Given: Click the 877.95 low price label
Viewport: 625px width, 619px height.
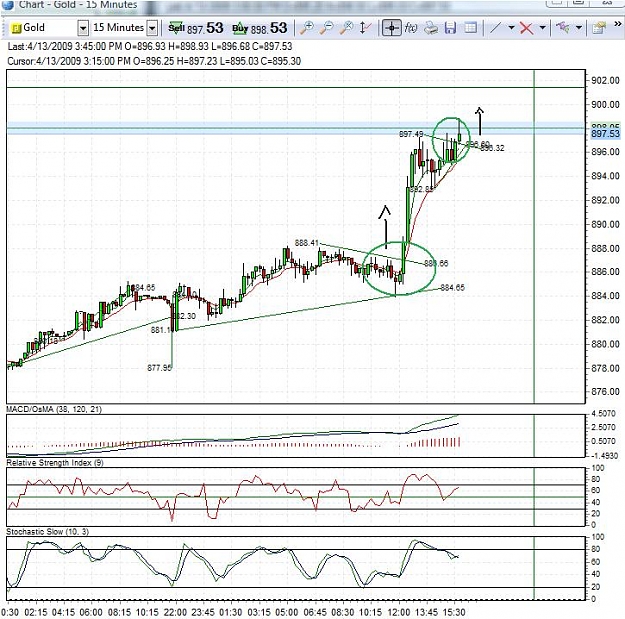Looking at the screenshot, I should click(159, 367).
